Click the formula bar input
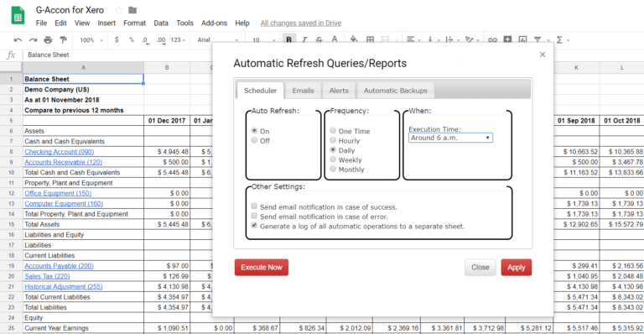 click(333, 55)
